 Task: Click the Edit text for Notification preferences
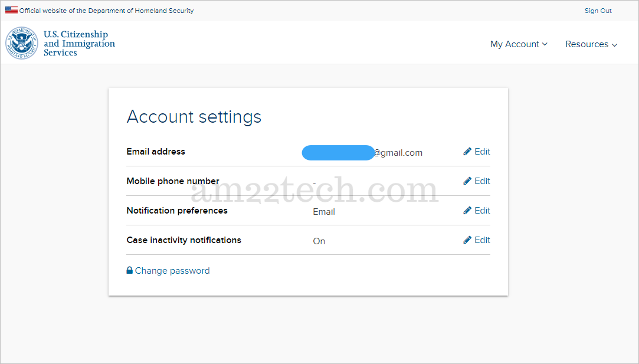[483, 211]
